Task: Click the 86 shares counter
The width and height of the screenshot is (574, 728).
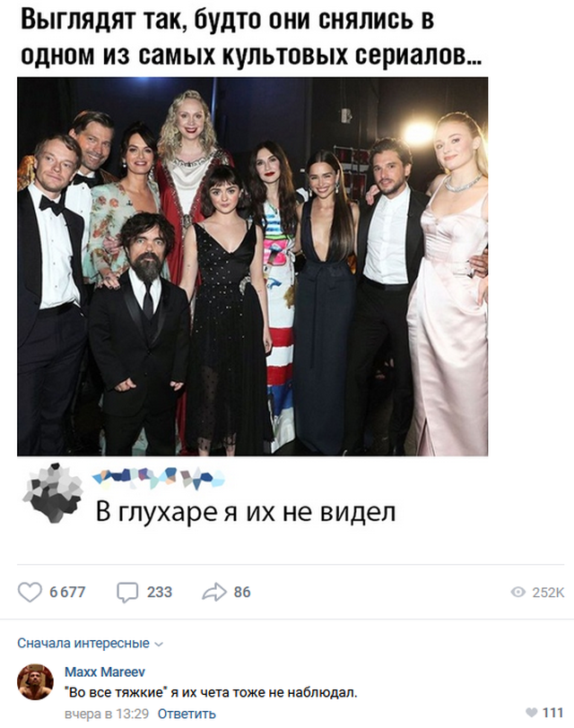Action: pos(242,592)
